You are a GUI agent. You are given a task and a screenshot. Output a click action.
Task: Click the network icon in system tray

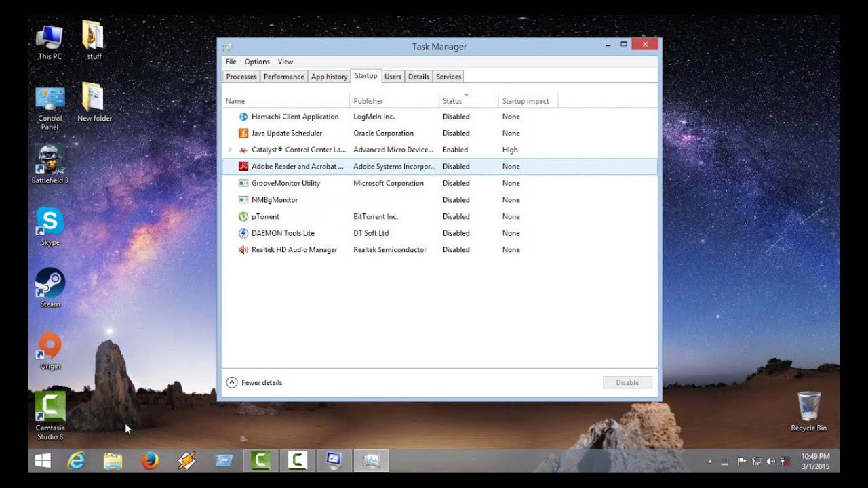pyautogui.click(x=756, y=462)
